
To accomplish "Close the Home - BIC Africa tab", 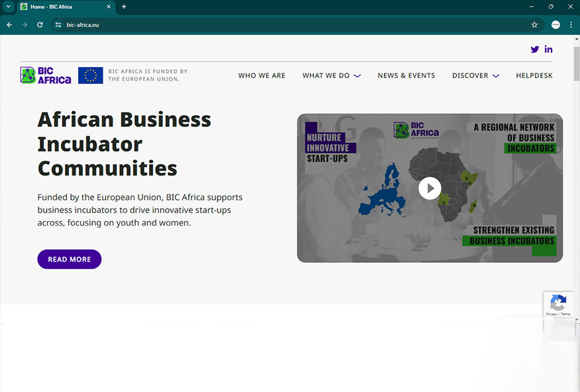I will (x=109, y=7).
